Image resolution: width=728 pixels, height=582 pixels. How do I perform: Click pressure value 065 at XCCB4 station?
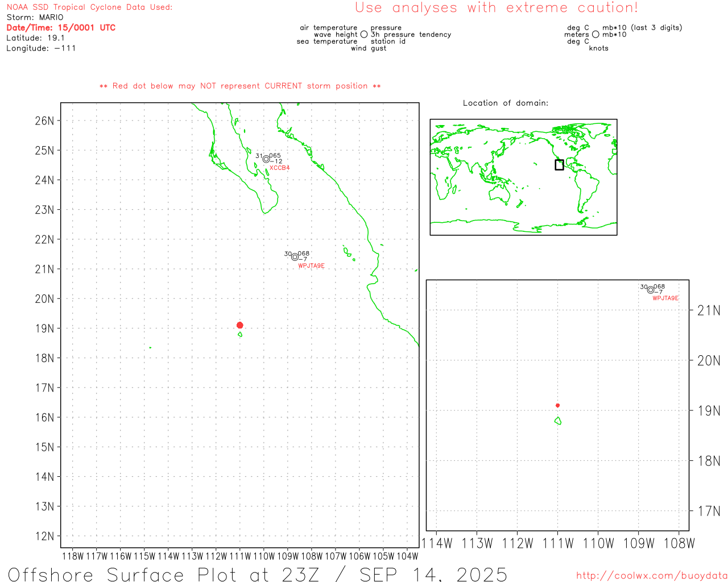point(275,156)
